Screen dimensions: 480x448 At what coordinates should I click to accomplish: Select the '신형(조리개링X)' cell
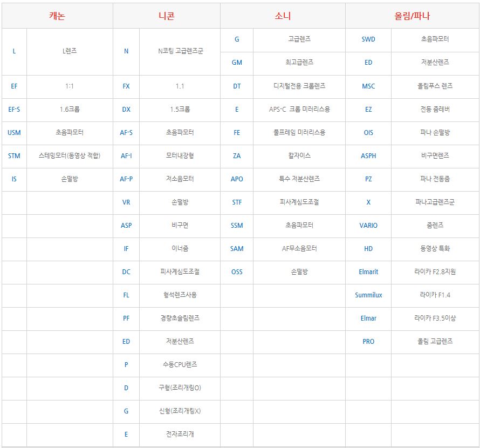(x=180, y=411)
